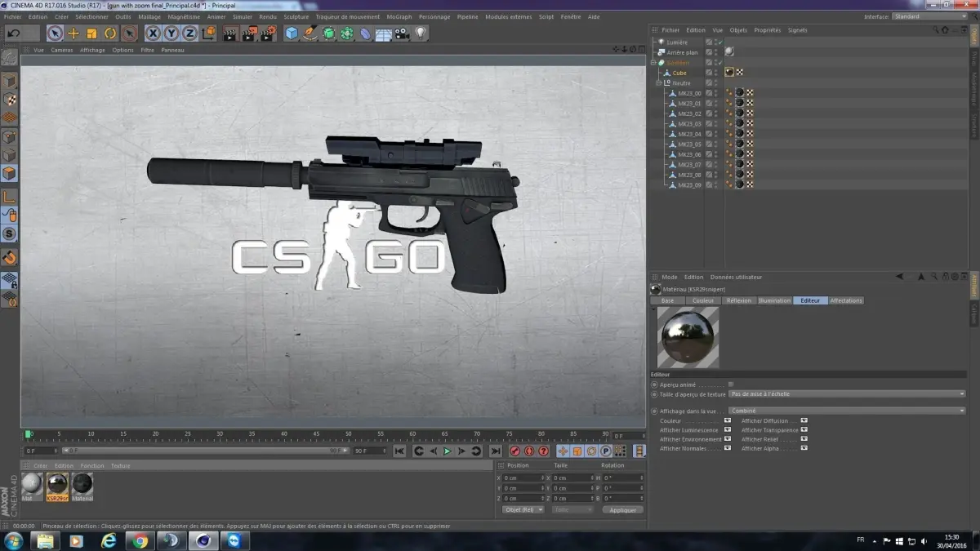Viewport: 980px width, 551px height.
Task: Open Internet Explorer from the taskbar
Action: tap(109, 541)
